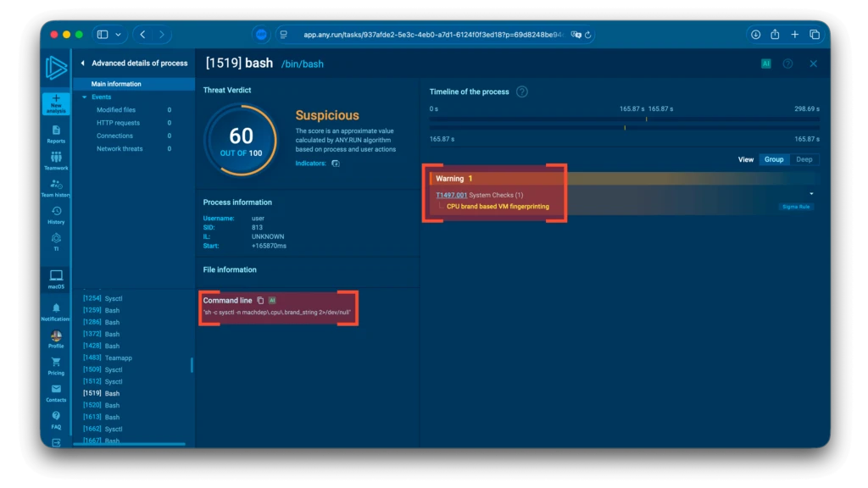Image resolution: width=868 pixels, height=488 pixels.
Task: Select Modified files in Events list
Action: coord(115,110)
